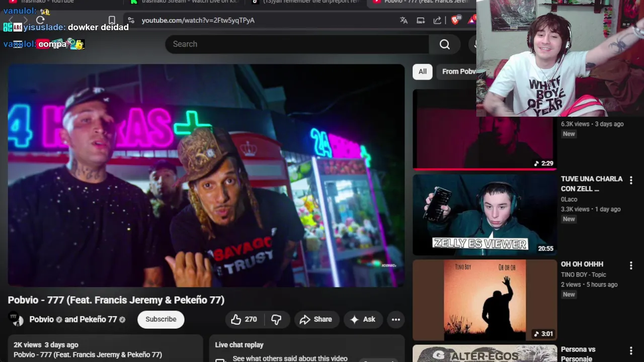Viewport: 644px width, 362px height.
Task: Open site settings icon beside the URL
Action: pyautogui.click(x=131, y=20)
